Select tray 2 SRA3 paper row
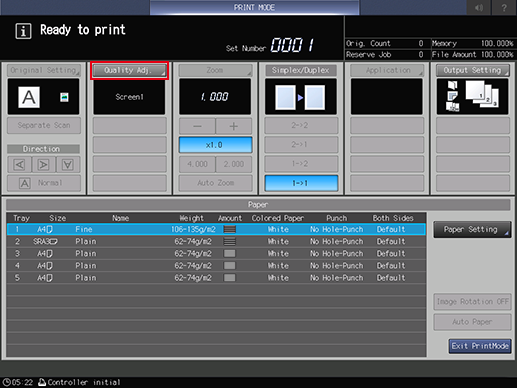Screen dimensions: 517x388 click(216, 241)
